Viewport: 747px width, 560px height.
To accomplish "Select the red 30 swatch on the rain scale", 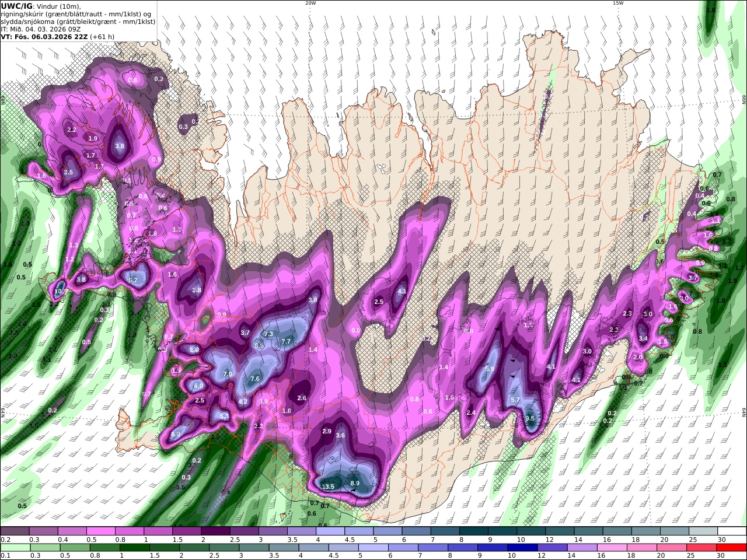I will (732, 548).
